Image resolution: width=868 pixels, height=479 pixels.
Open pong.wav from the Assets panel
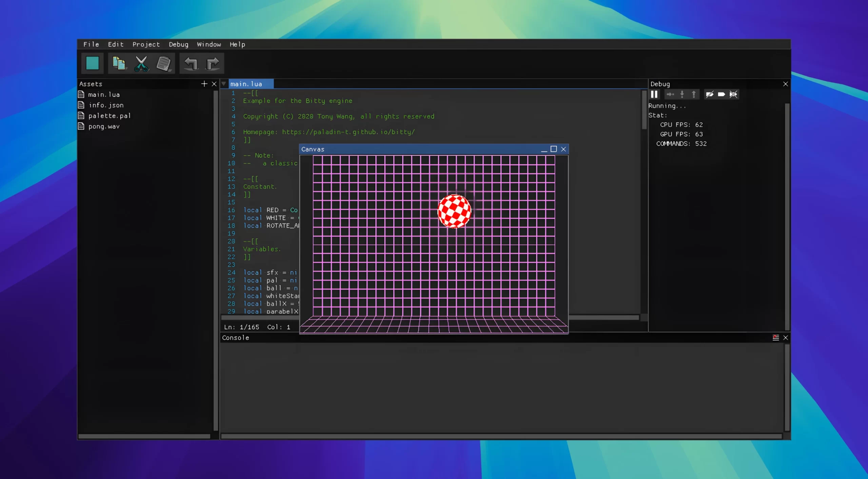(x=104, y=126)
